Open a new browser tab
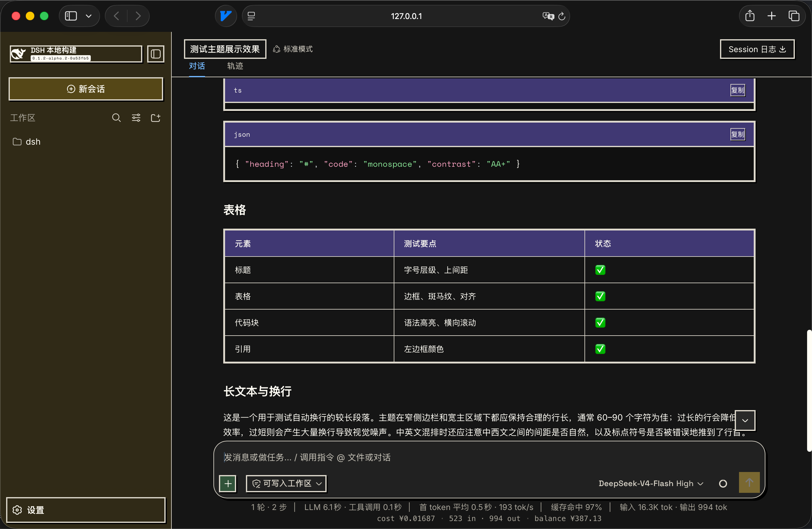This screenshot has height=529, width=812. pos(772,16)
